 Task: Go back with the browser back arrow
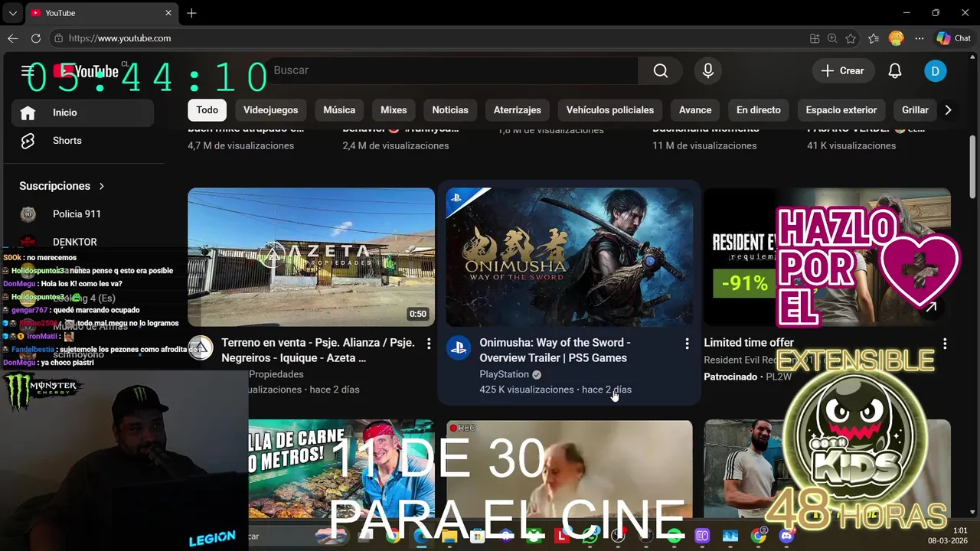click(x=13, y=38)
